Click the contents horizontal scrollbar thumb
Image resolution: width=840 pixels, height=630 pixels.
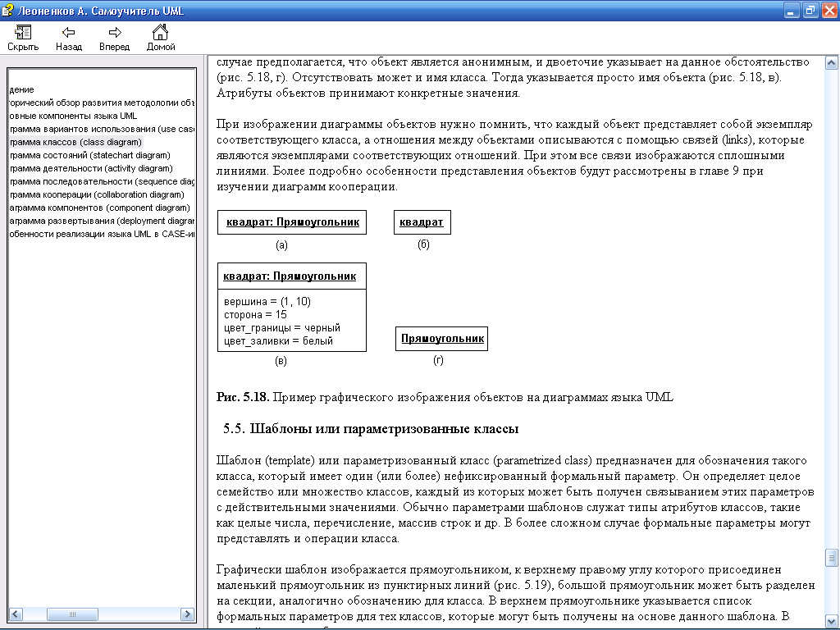[72, 614]
